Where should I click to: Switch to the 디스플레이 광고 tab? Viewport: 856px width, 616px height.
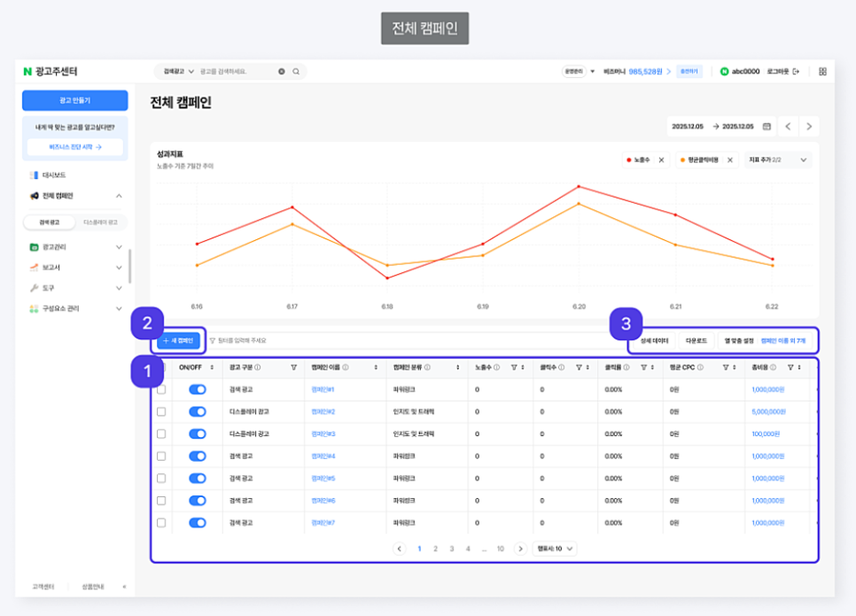100,222
